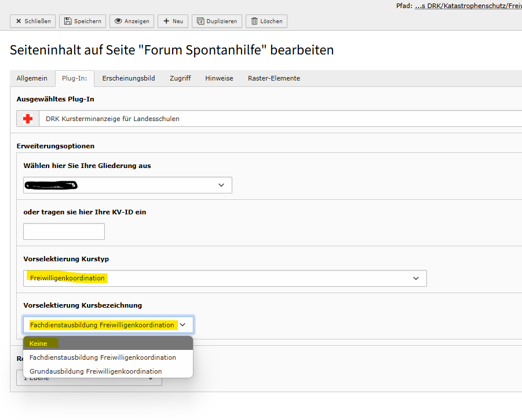Click the red cross DRK plug-in icon
The width and height of the screenshot is (522, 420).
click(27, 119)
